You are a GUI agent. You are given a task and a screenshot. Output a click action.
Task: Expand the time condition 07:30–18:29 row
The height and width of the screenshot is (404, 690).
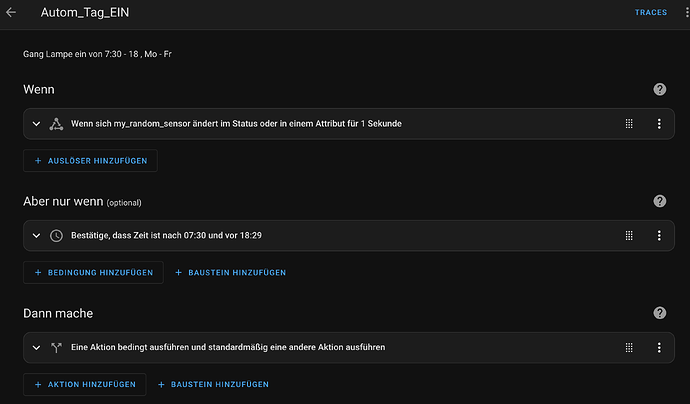pos(37,235)
